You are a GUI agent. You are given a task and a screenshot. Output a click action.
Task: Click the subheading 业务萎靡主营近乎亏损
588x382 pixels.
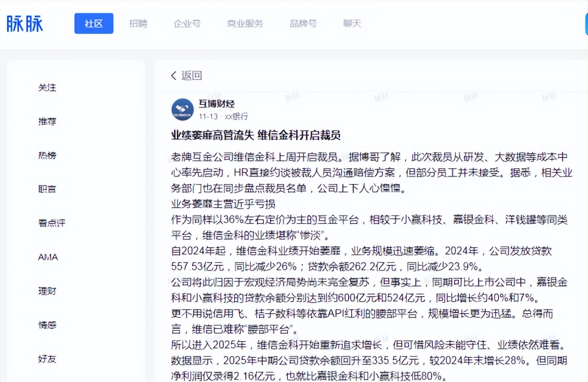tap(223, 204)
